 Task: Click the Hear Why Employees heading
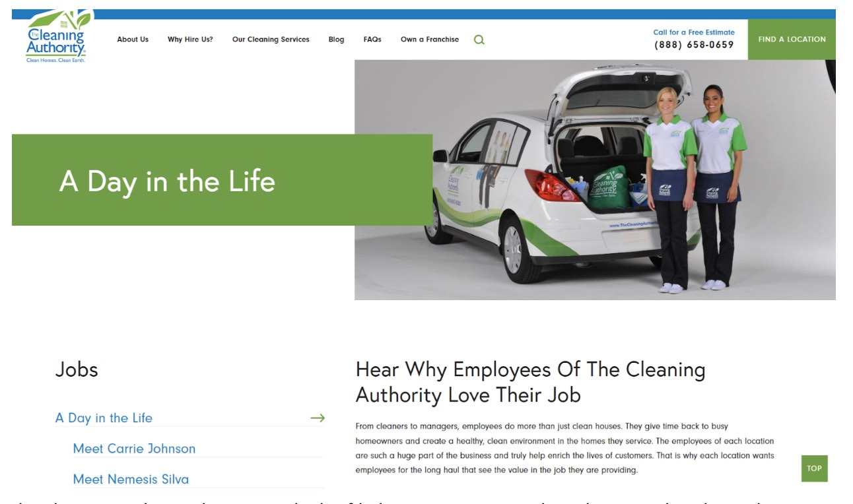coord(530,382)
